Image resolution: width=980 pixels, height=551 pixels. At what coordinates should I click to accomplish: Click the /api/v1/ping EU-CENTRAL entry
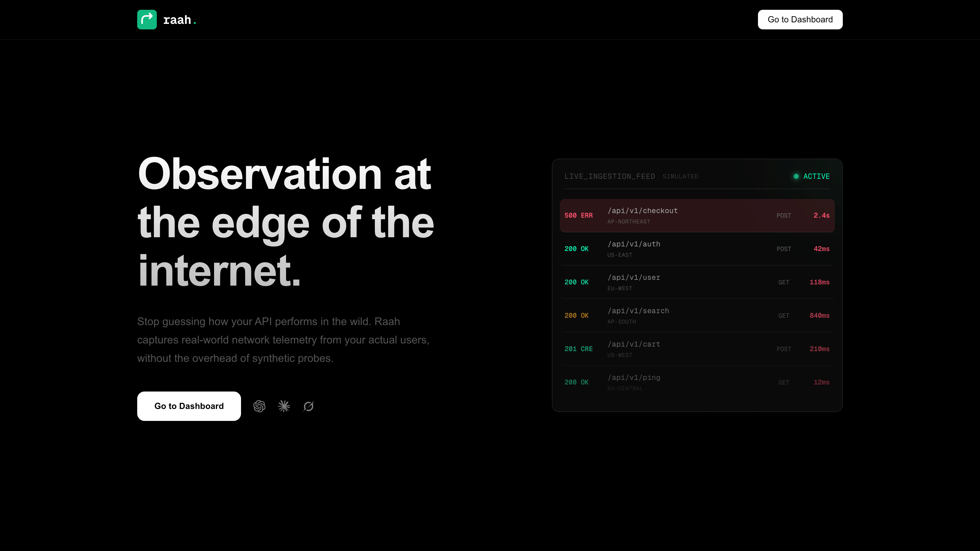[697, 382]
